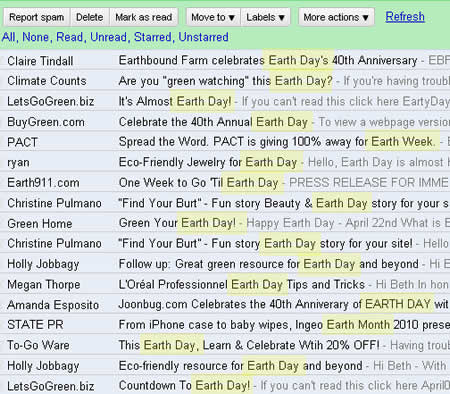Open Christine Pulmano "story for your site" email
The image size is (450, 394).
point(225,243)
